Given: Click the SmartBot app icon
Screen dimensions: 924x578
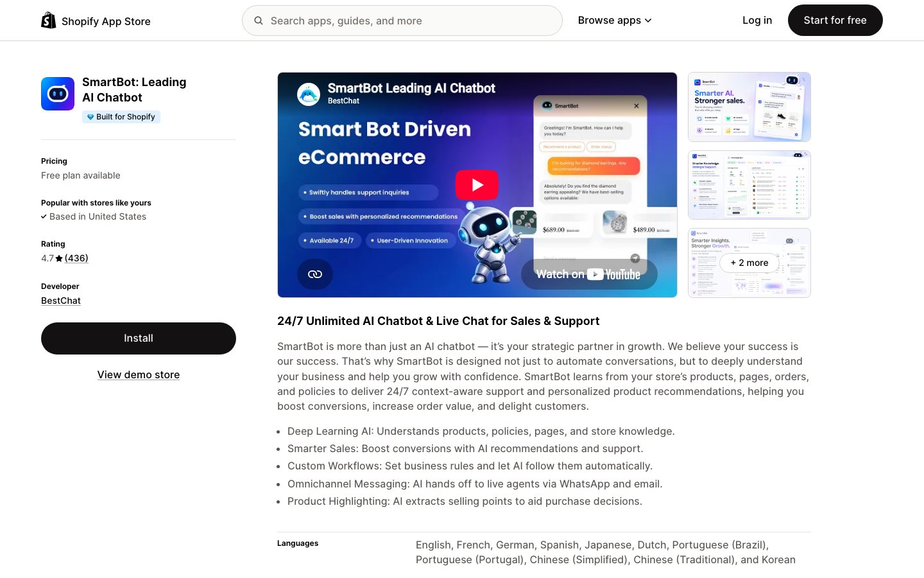Looking at the screenshot, I should pyautogui.click(x=58, y=94).
